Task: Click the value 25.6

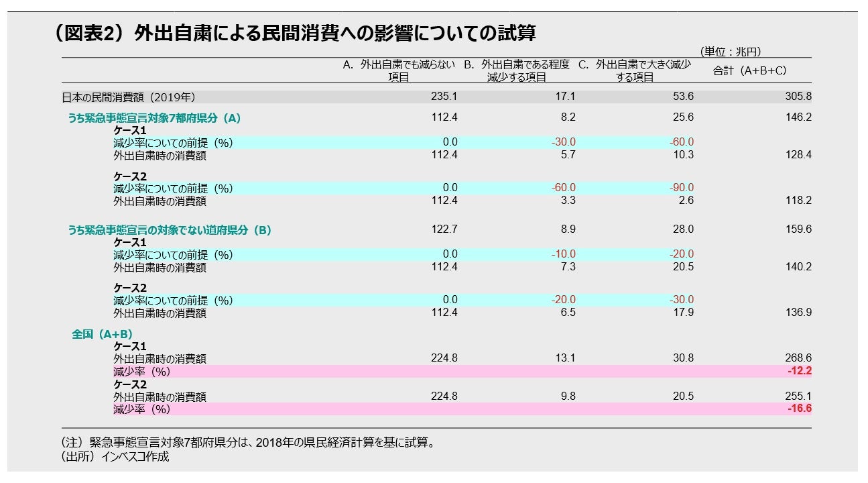Action: click(684, 117)
